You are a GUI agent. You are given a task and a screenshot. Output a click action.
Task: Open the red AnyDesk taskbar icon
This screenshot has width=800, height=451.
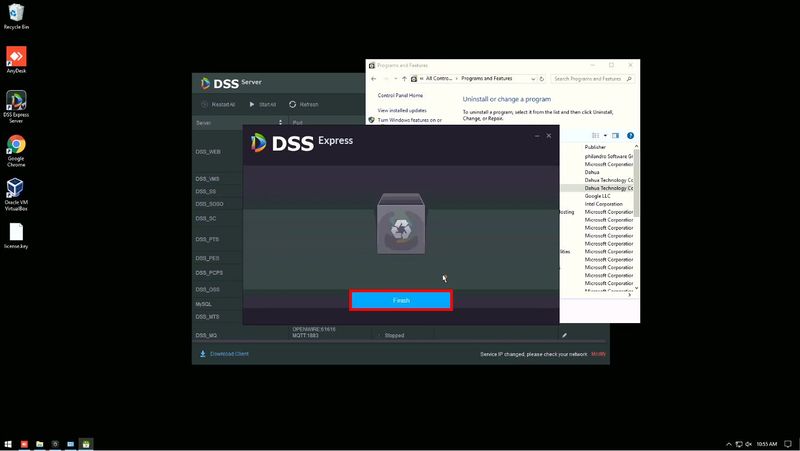24,444
